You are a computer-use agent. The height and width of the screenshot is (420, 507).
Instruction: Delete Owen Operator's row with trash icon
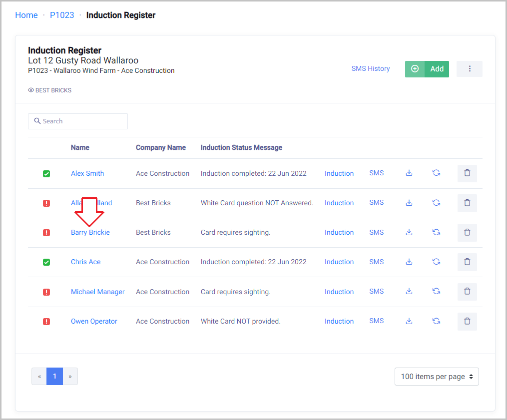tap(467, 321)
